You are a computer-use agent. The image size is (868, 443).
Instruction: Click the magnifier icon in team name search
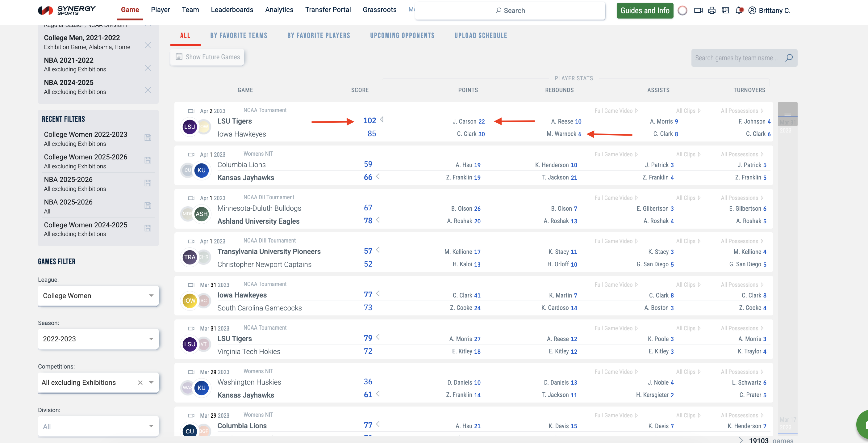pos(789,58)
